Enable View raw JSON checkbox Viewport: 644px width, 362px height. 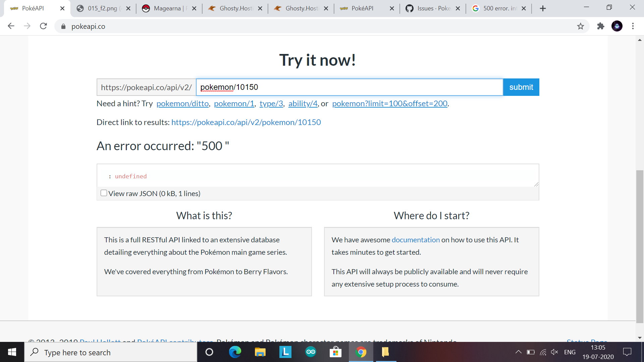click(x=104, y=193)
